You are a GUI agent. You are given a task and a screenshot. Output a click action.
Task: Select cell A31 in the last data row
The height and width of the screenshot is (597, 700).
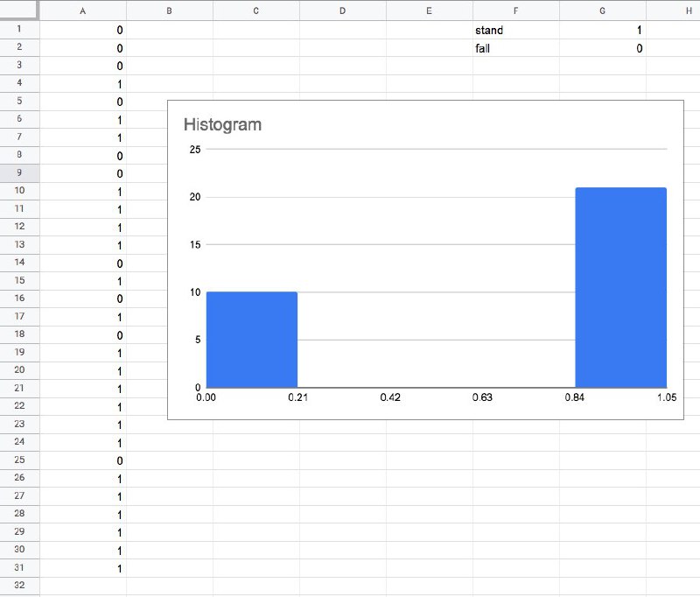[83, 568]
